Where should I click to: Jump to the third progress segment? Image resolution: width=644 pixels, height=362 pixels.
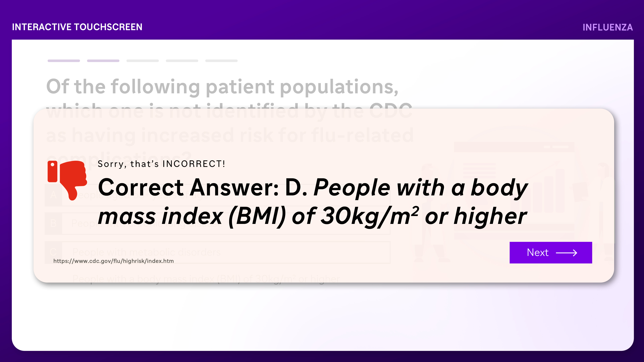(x=143, y=61)
